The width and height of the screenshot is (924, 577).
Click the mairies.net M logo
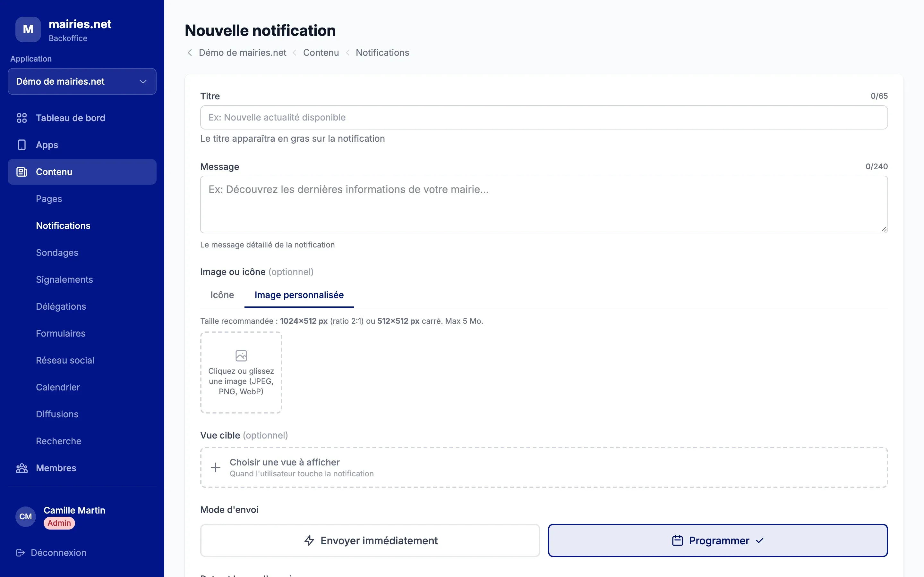pos(28,29)
